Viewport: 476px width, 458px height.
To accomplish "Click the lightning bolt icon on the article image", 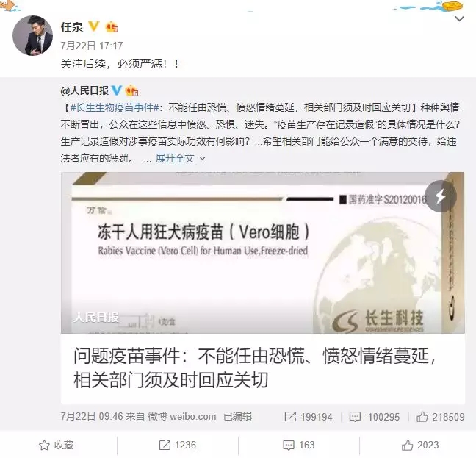I will 441,196.
